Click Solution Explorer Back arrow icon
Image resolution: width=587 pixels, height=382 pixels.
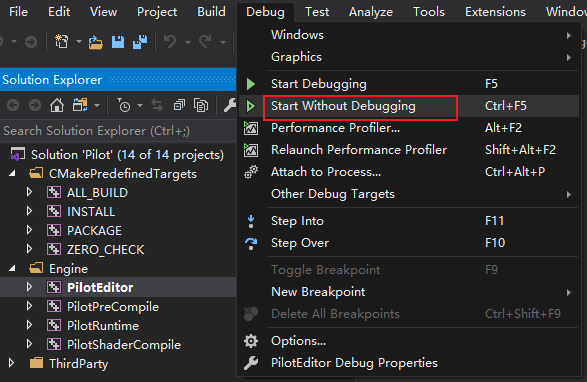[x=13, y=106]
